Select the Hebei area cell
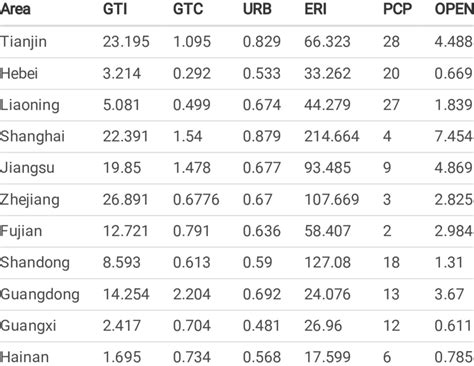The image size is (474, 366). 19,73
